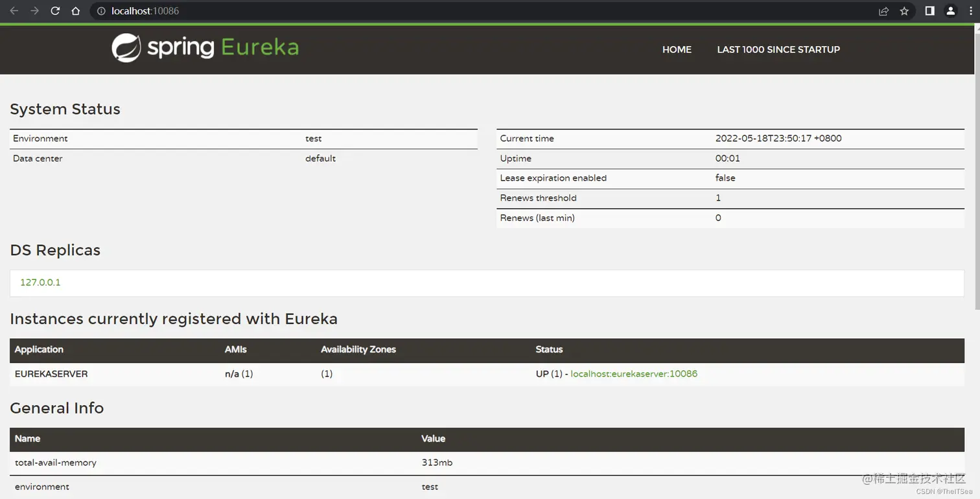Select the Availability Zones column header
This screenshot has width=980, height=499.
click(x=358, y=349)
